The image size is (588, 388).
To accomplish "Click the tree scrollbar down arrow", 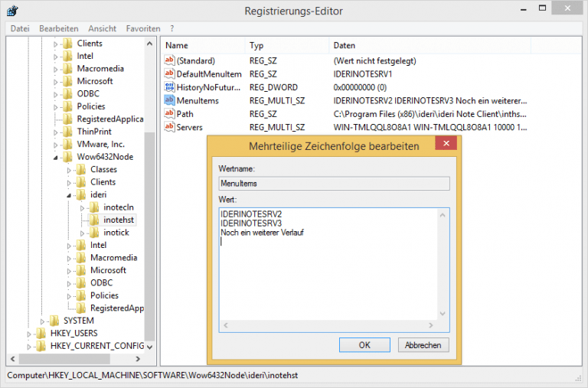I will pyautogui.click(x=149, y=347).
